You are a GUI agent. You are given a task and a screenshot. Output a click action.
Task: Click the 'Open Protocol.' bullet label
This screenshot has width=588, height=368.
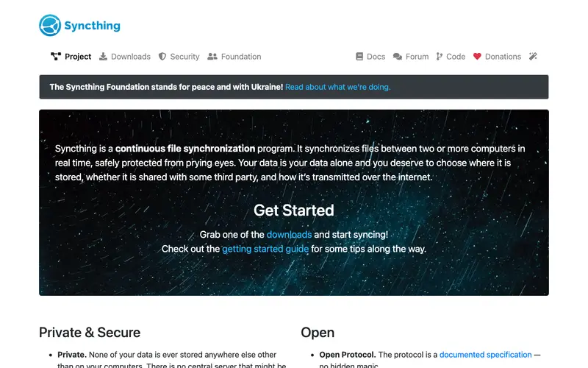pos(348,355)
